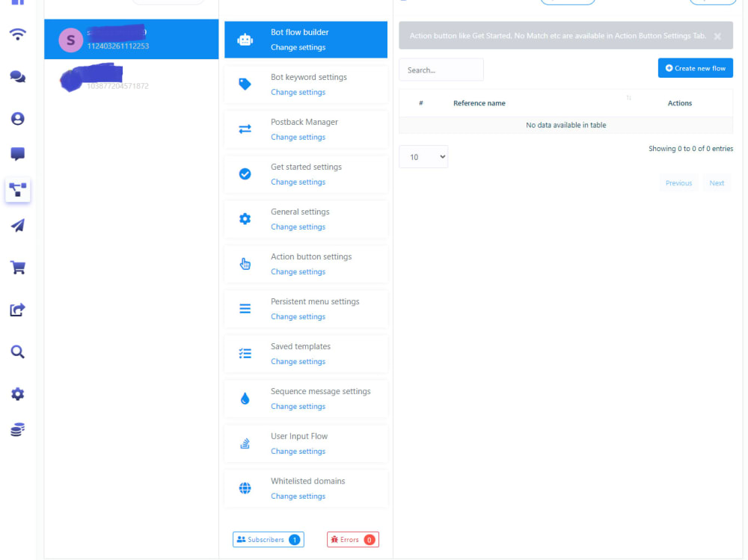Image resolution: width=748 pixels, height=560 pixels.
Task: Open Change settings under Sequence message settings
Action: pos(298,406)
